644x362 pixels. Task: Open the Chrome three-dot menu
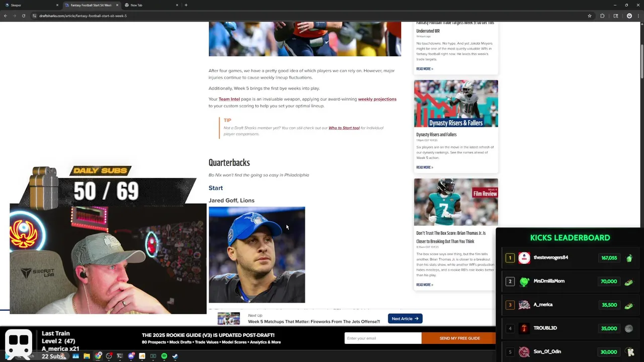tap(639, 16)
